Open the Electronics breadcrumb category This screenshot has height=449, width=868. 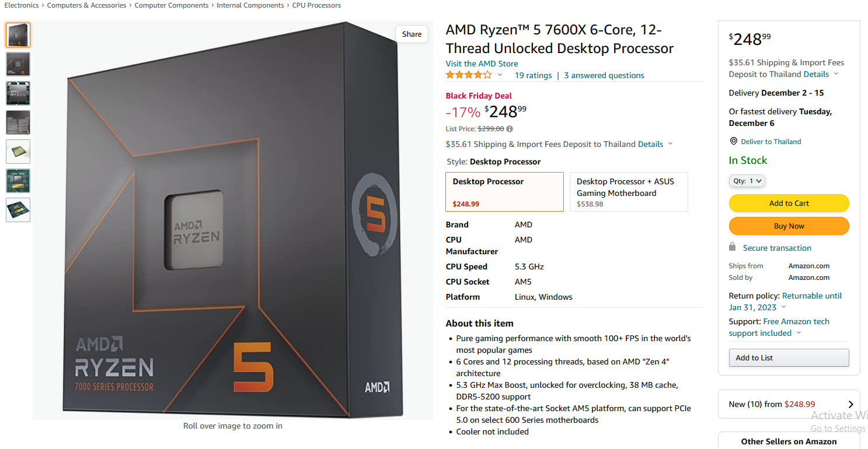pos(22,5)
